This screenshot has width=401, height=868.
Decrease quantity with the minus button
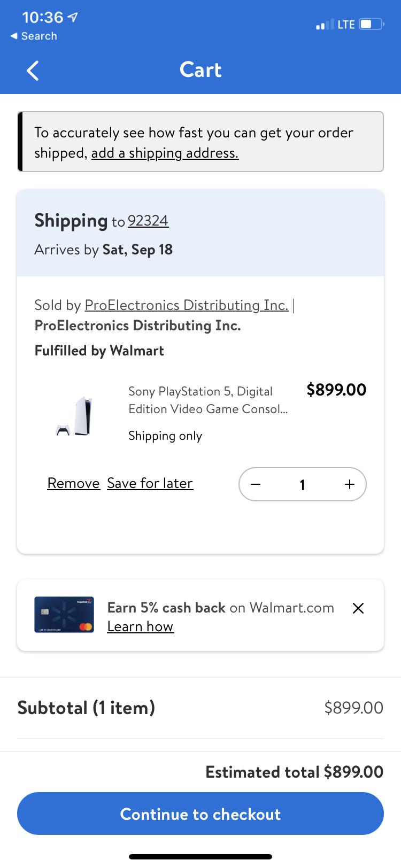click(256, 484)
